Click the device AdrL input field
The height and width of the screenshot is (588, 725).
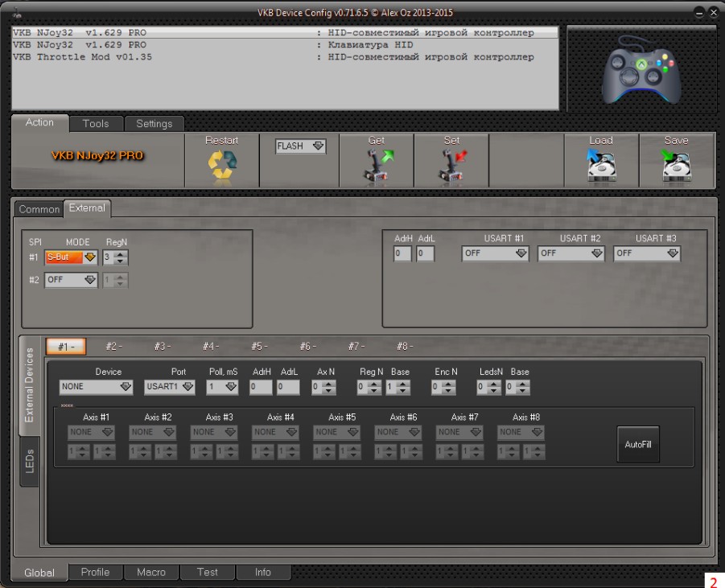(289, 387)
